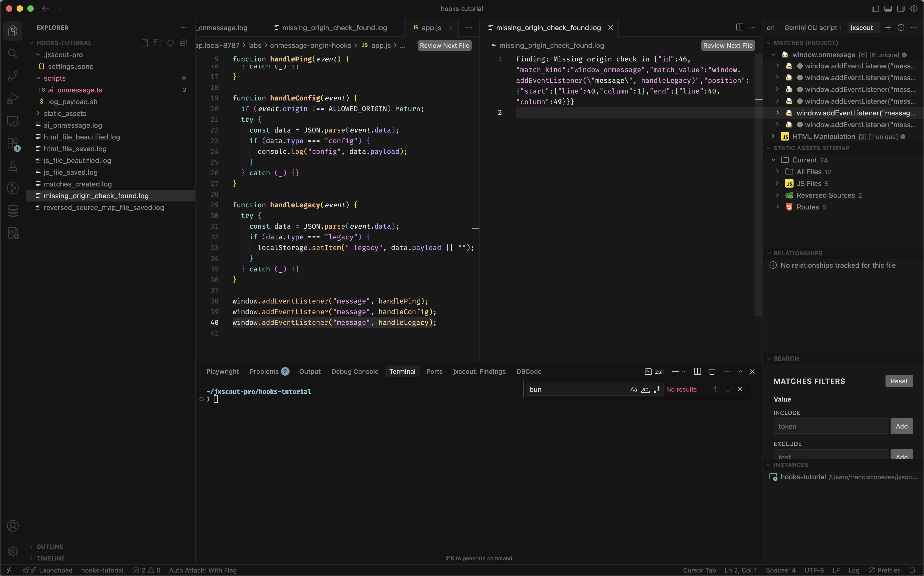Split the terminal pane
Viewport: 924px width, 576px height.
[x=697, y=371]
